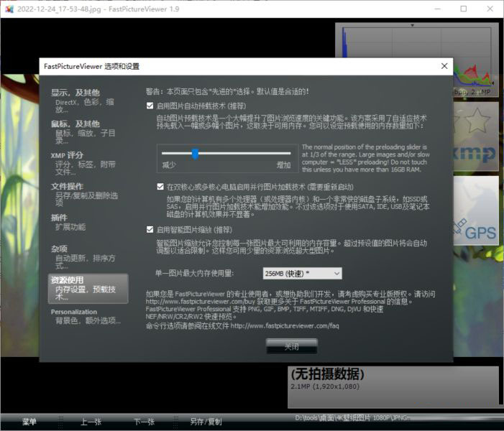Open the 杂项 settings page
Screen dimensions: 504x431
point(88,256)
